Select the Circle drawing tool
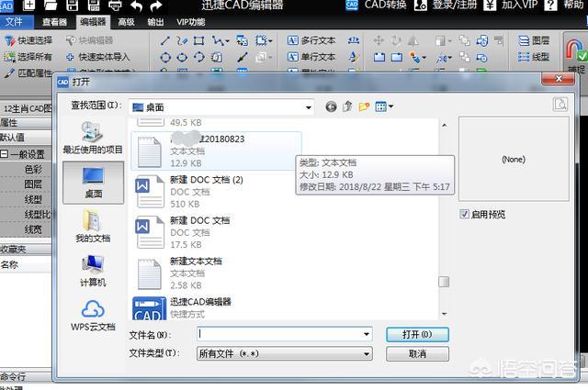The image size is (588, 390). click(165, 57)
